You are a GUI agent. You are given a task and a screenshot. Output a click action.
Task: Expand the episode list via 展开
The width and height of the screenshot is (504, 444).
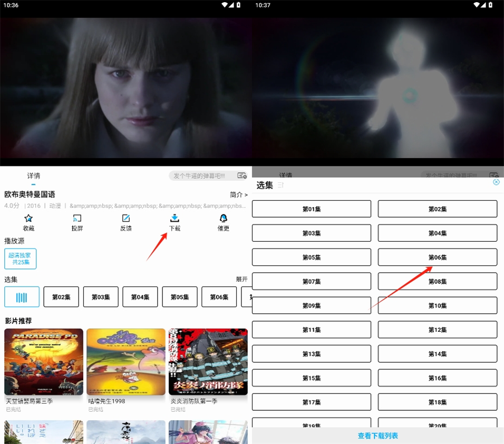[241, 279]
